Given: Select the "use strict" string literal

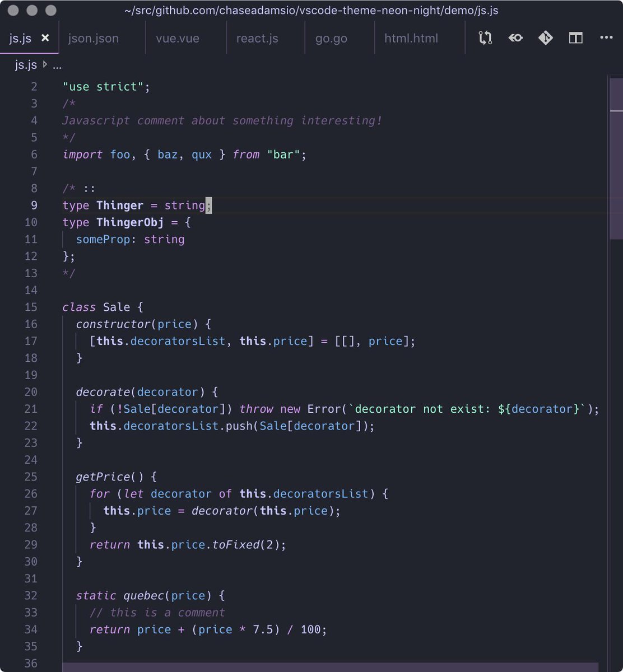Looking at the screenshot, I should (105, 86).
